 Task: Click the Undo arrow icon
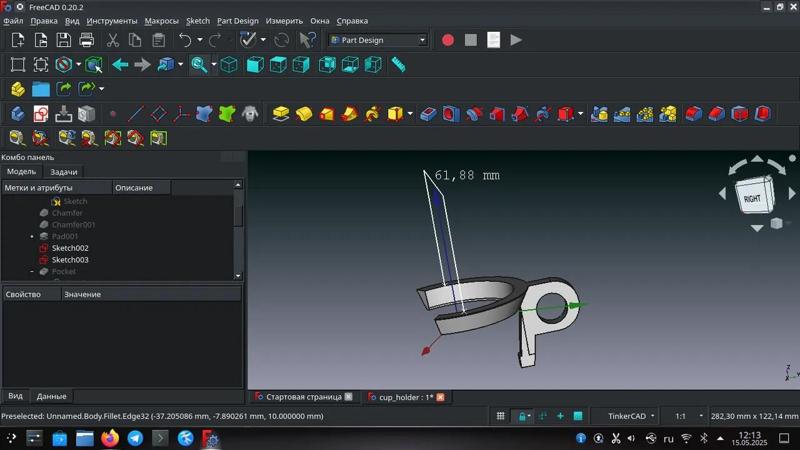coord(184,40)
